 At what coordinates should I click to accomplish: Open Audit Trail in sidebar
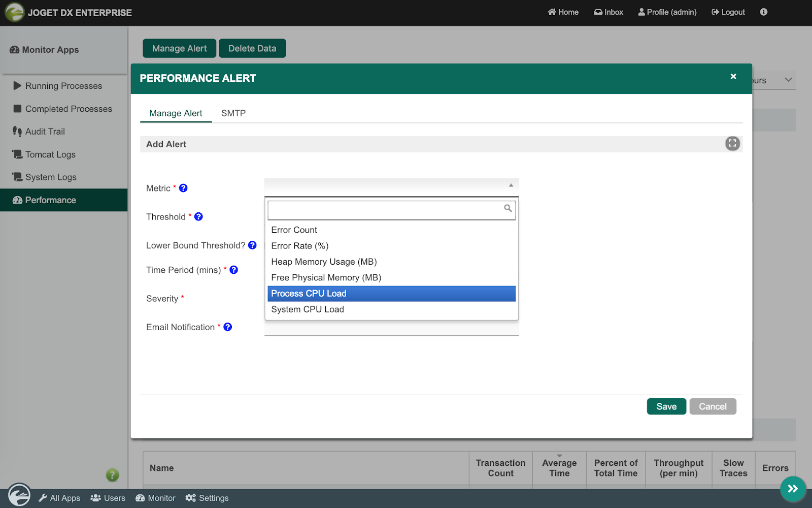coord(63,132)
